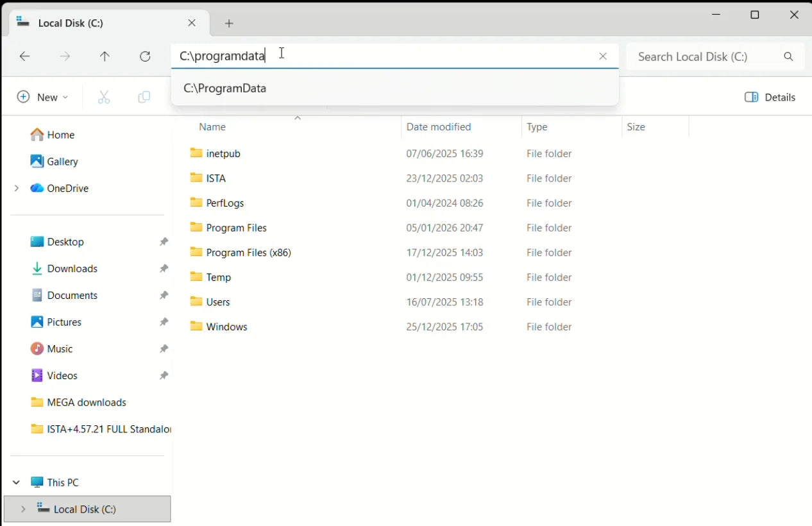Viewport: 812px width, 526px height.
Task: Sort by Date modified column
Action: coord(439,127)
